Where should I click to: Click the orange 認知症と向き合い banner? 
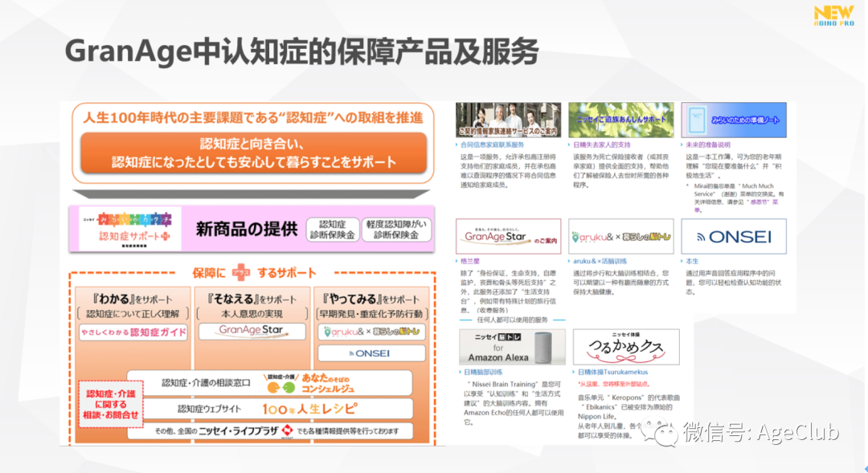tap(253, 153)
